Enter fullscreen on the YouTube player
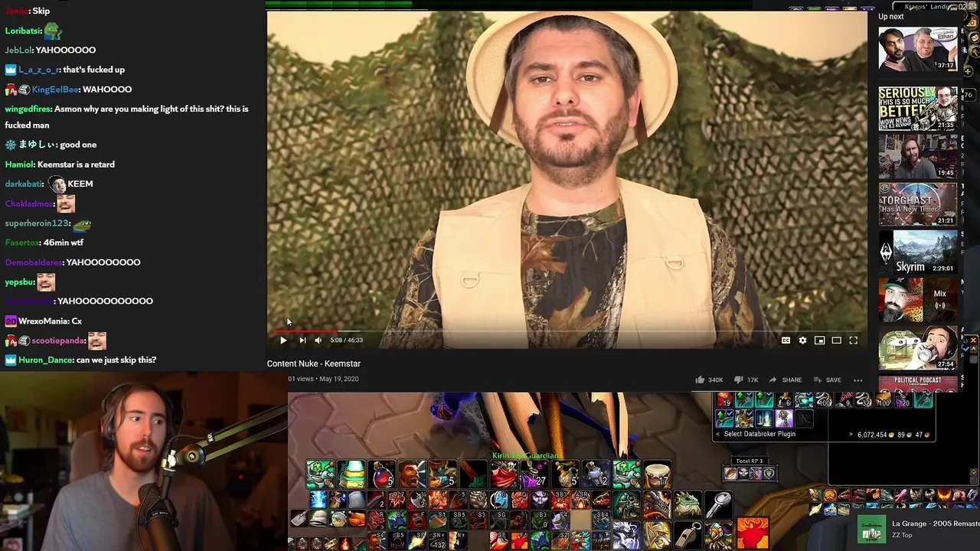980x551 pixels. click(853, 341)
